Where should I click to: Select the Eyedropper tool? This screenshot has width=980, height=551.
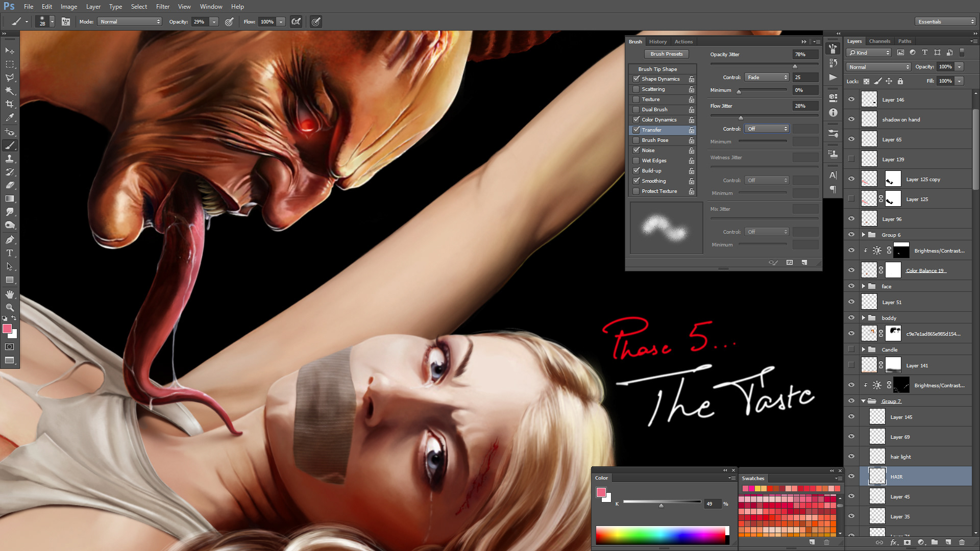10,118
